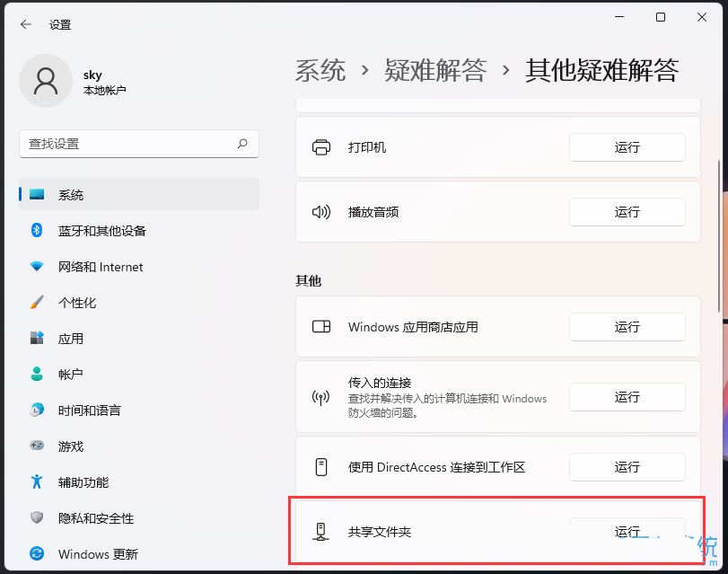
Task: Run the 播放音频 troubleshooter
Action: click(627, 212)
